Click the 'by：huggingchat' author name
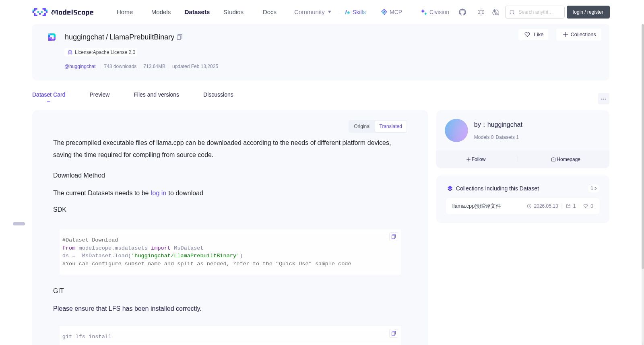 [498, 125]
